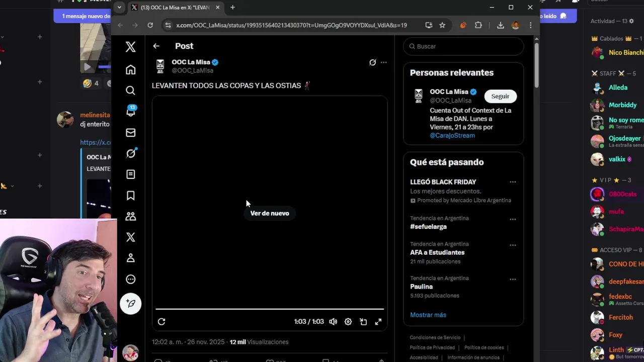Select the OOC La Misa en X tab
This screenshot has width=644, height=362.
click(175, 8)
